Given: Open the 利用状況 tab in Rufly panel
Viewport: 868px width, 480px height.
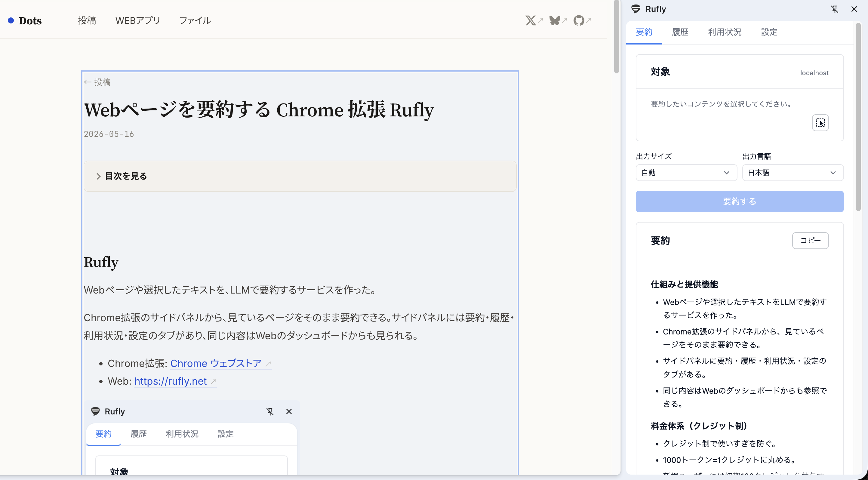Looking at the screenshot, I should (725, 32).
